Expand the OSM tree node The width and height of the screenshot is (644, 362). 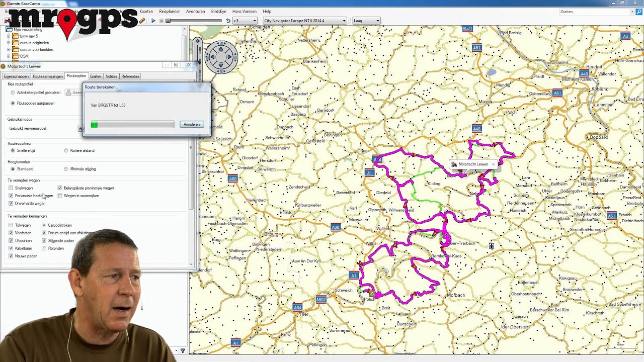click(x=9, y=56)
